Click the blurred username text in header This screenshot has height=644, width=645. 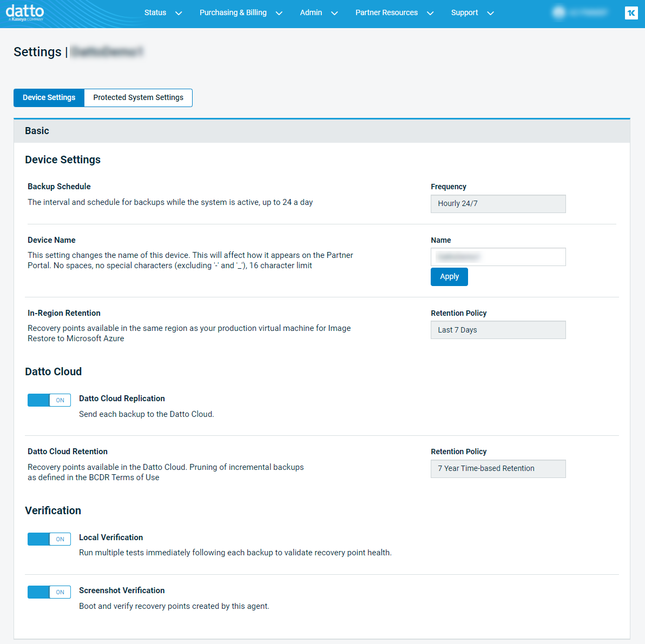point(589,13)
